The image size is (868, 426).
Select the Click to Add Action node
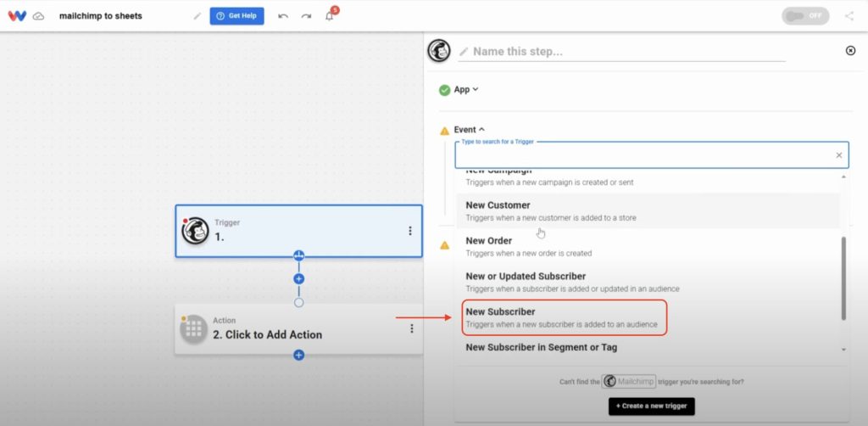(x=299, y=329)
